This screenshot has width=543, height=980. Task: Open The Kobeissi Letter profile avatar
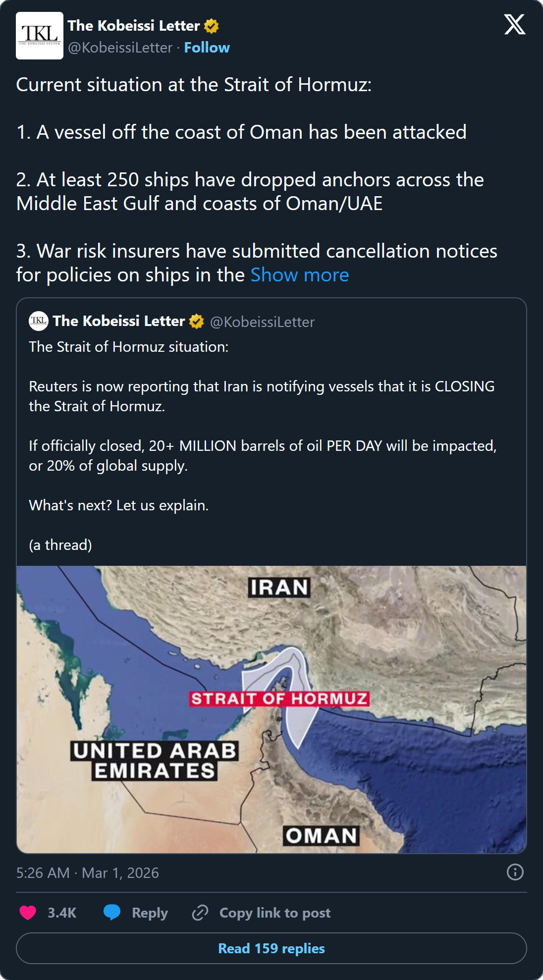click(39, 37)
